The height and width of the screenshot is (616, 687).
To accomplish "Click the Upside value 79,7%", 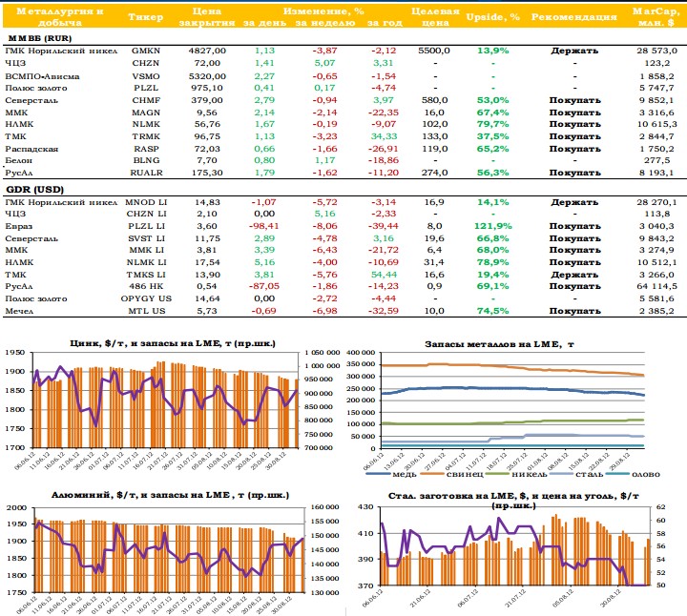I will (493, 124).
